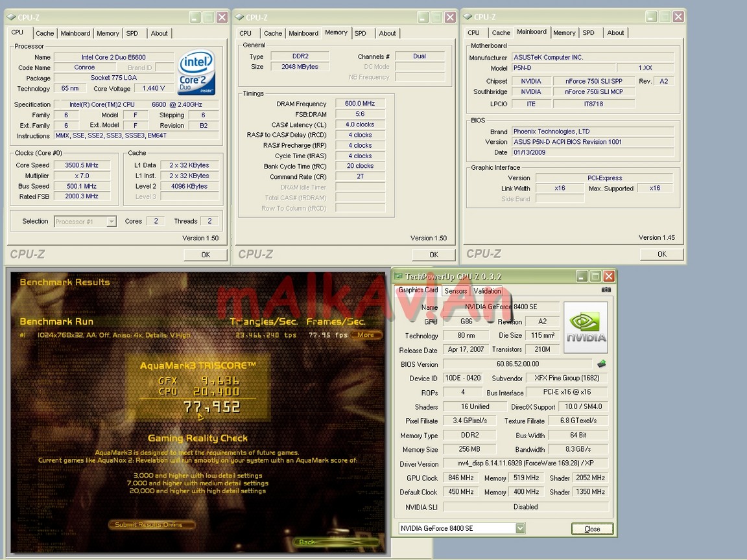Click the Core Voltage value 1.440 V
747x560 pixels.
pyautogui.click(x=154, y=89)
